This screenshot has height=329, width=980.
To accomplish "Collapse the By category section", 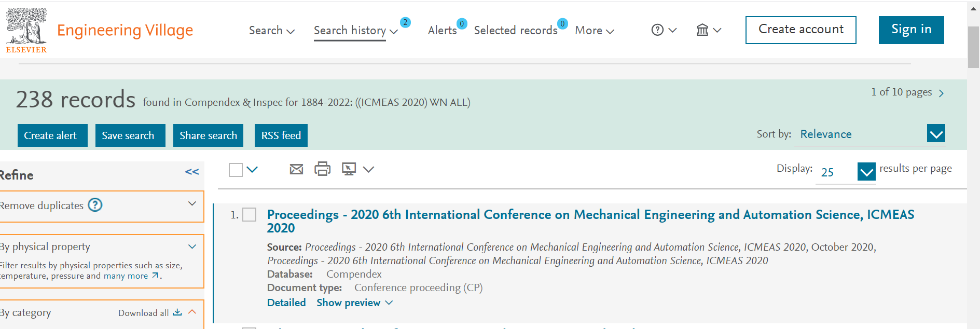I will coord(192,312).
